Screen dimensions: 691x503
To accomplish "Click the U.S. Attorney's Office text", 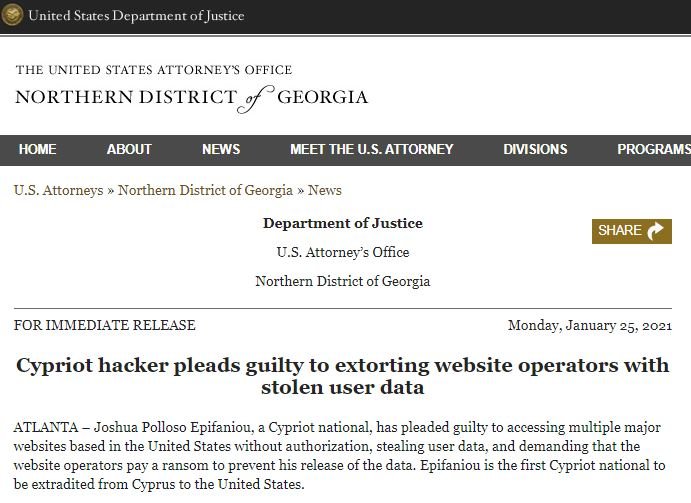I will pos(343,252).
